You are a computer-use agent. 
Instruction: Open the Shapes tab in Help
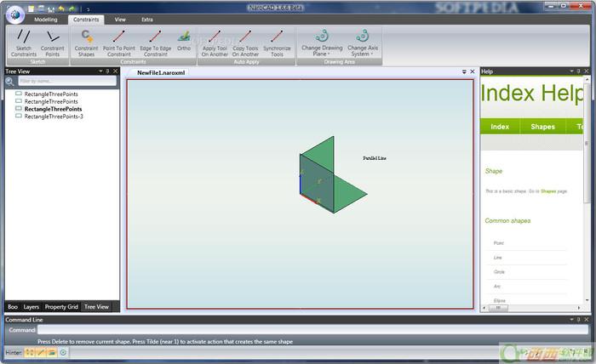[x=543, y=127]
